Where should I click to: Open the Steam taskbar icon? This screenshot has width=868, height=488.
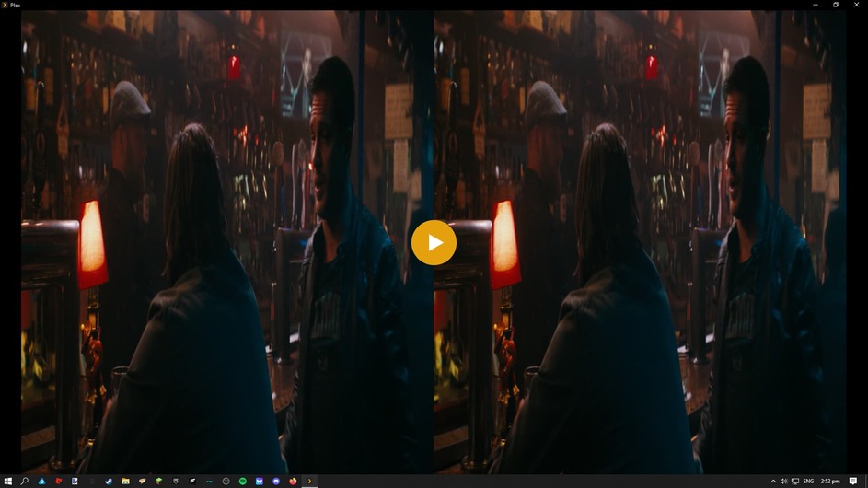(x=109, y=482)
